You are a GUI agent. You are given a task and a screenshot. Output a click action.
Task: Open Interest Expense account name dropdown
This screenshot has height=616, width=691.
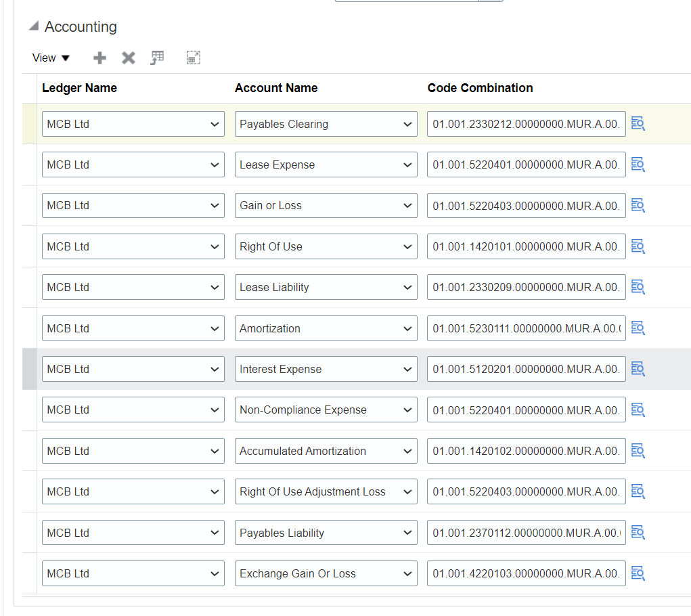(326, 369)
